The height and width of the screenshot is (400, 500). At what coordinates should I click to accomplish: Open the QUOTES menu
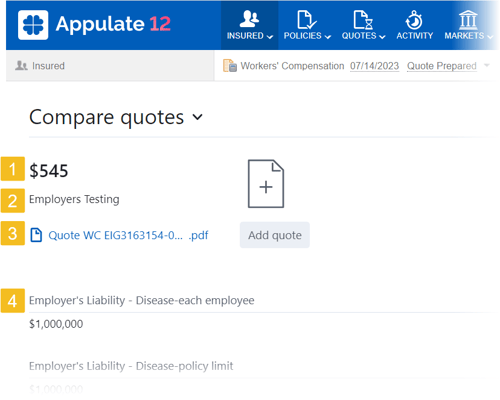pos(363,36)
